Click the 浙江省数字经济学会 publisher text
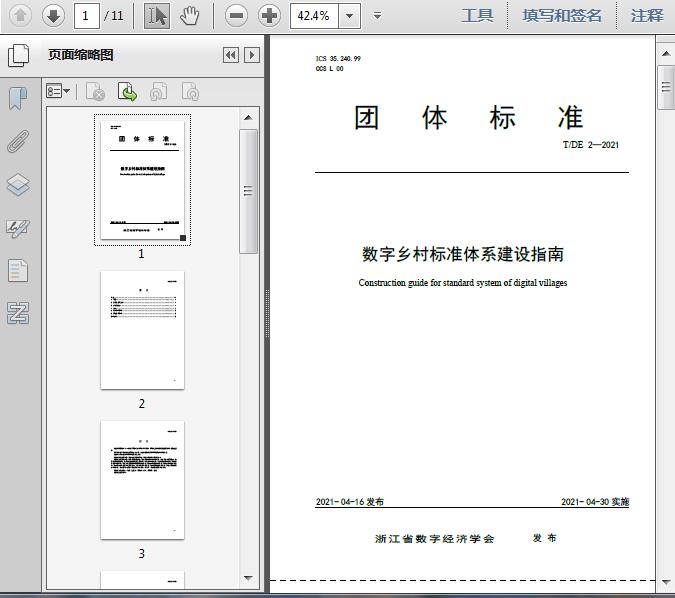The image size is (675, 598). tap(434, 539)
